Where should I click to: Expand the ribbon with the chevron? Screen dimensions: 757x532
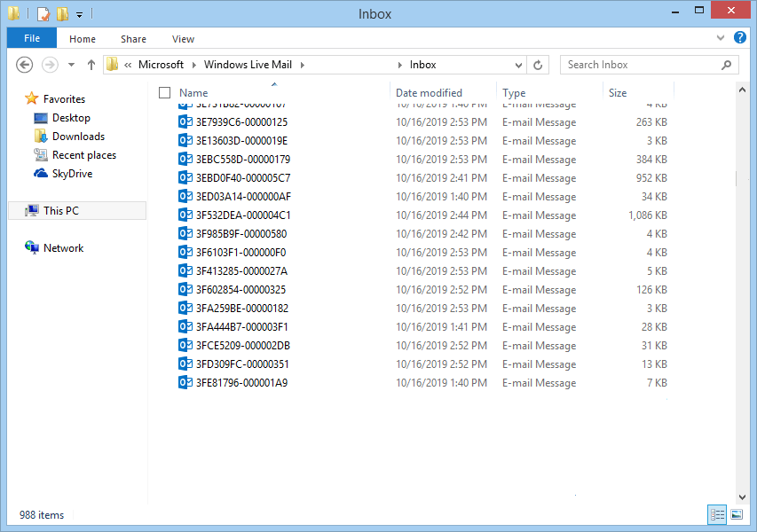pyautogui.click(x=721, y=37)
